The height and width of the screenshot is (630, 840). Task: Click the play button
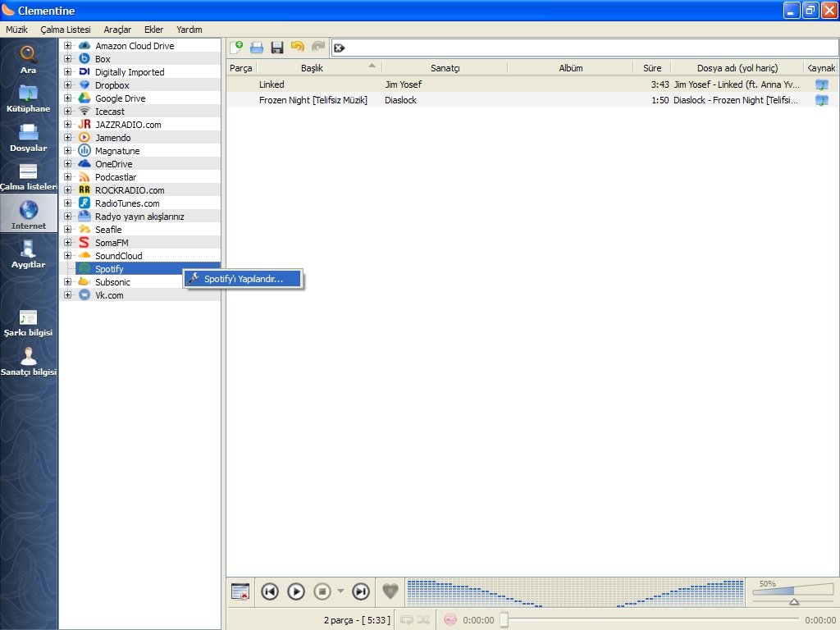[295, 591]
